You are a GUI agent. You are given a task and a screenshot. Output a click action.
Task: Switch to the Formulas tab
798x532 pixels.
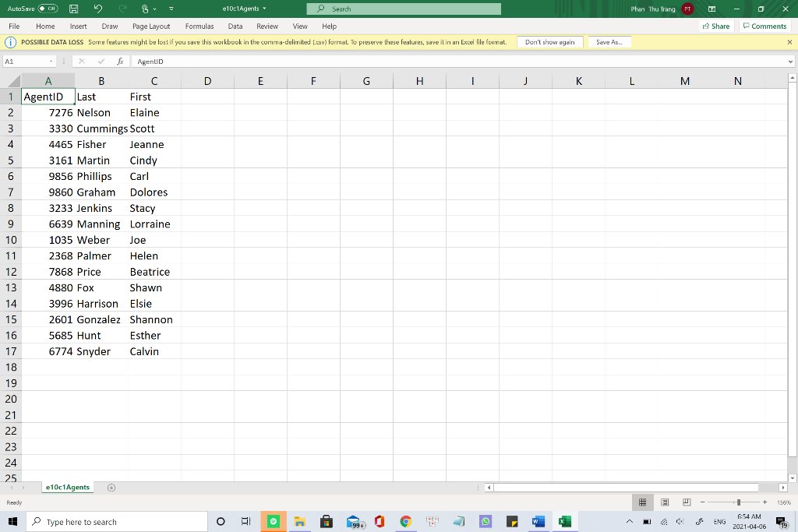(x=199, y=26)
